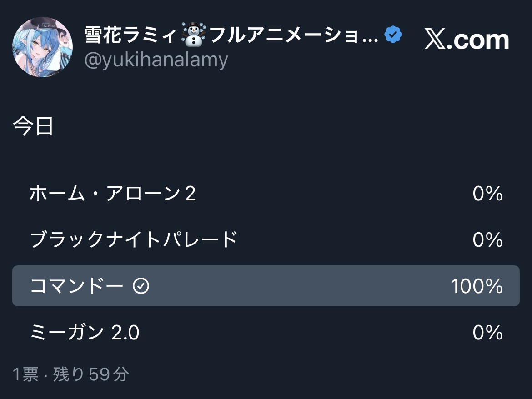The image size is (532, 399).
Task: Click the 0% beside ブラックナイトパレード
Action: (487, 240)
